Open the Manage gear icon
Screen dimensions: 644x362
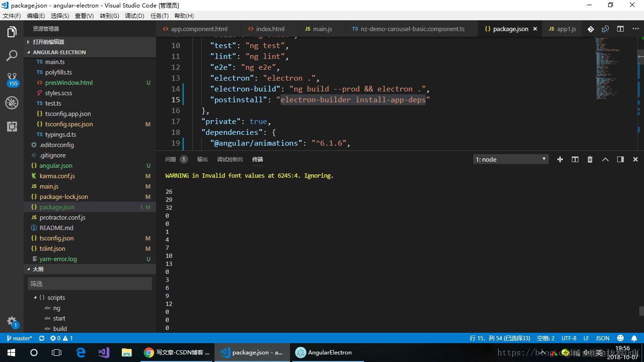coord(12,322)
